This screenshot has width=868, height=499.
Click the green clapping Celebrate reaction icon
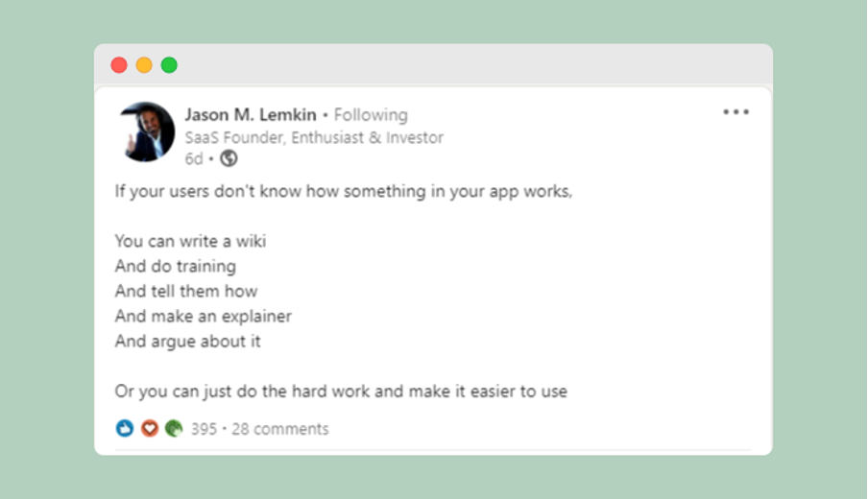173,428
